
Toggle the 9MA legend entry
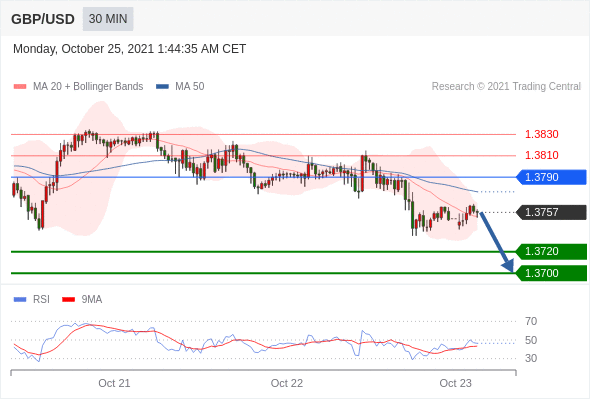coord(82,300)
